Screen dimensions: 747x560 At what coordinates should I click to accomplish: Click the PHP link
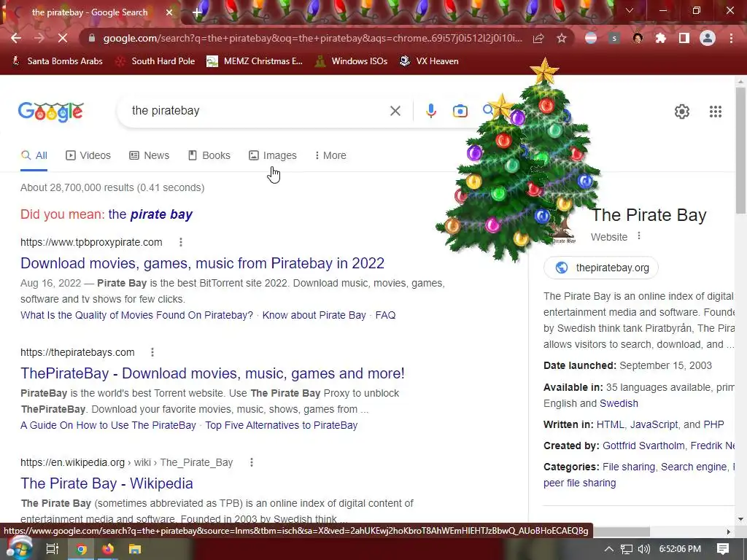click(713, 425)
